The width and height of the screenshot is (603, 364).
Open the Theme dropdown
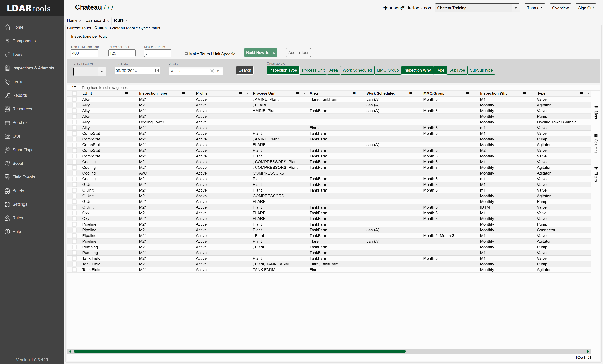535,8
